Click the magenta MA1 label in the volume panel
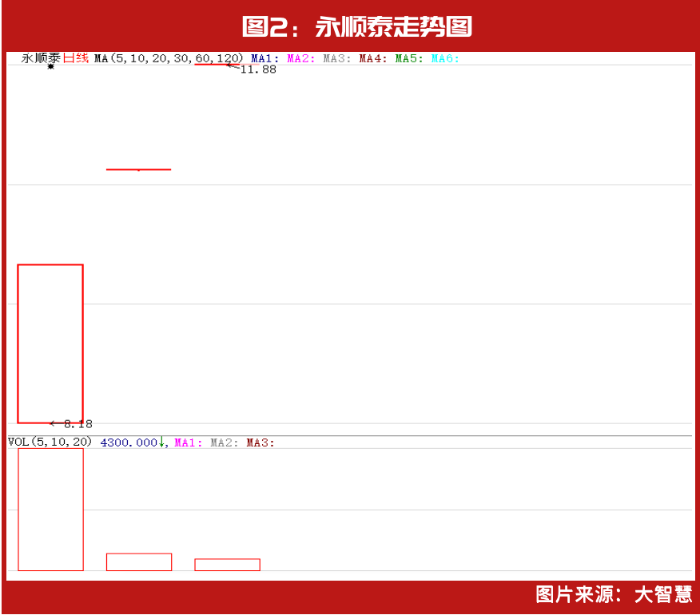The width and height of the screenshot is (700, 615). pos(189,442)
